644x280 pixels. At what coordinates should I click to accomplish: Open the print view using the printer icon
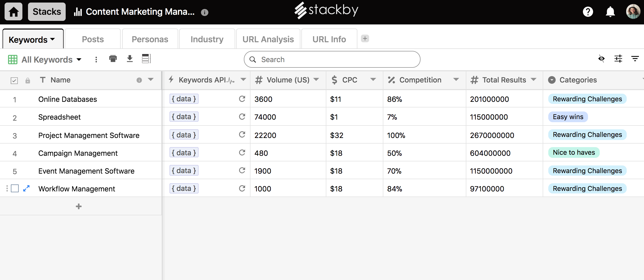click(113, 59)
